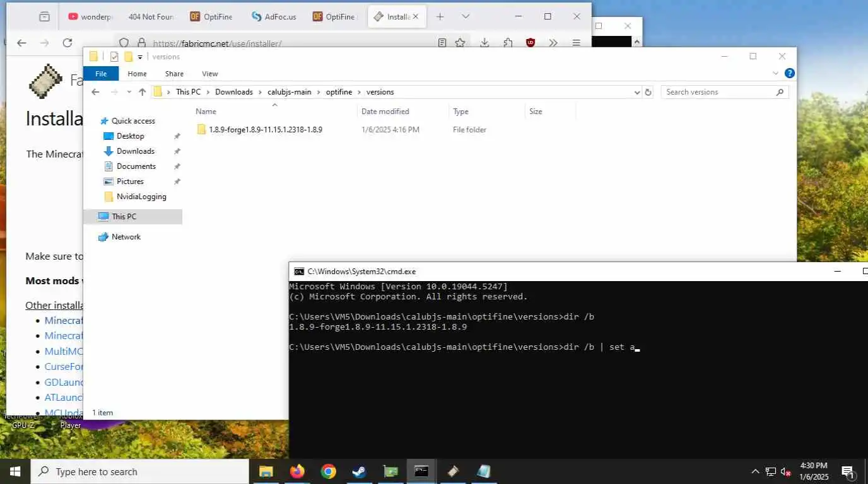Expand the Explorer ribbon chevron
Viewport: 868px width, 484px height.
coord(776,74)
